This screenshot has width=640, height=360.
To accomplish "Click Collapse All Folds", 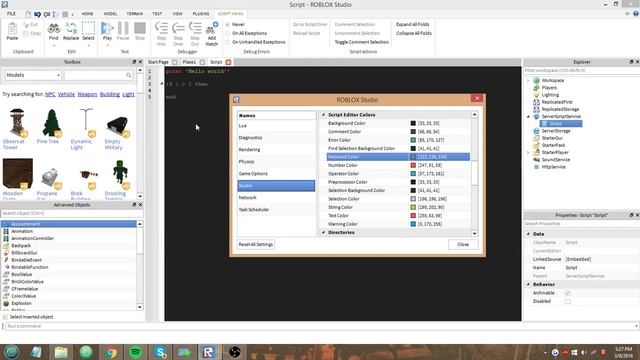I will coord(414,33).
